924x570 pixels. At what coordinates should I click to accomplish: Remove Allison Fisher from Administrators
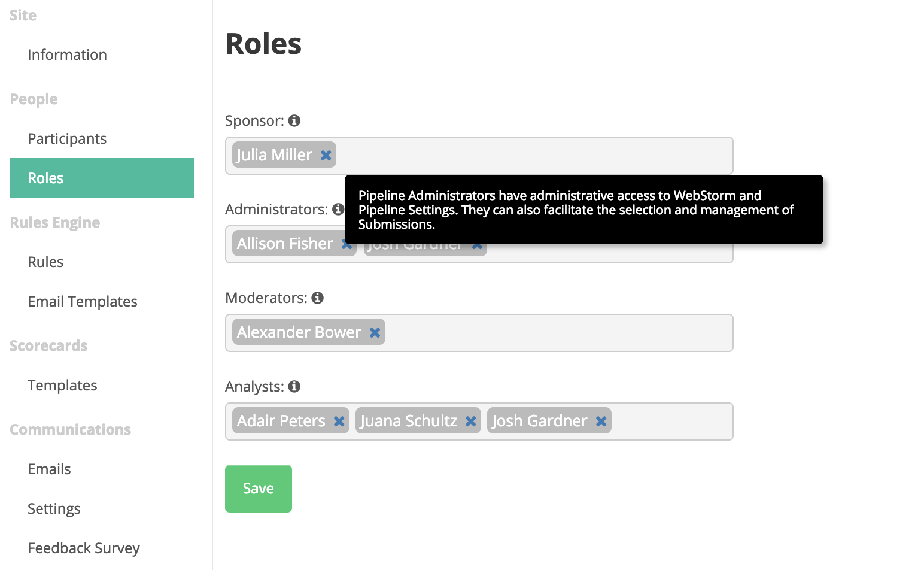346,244
